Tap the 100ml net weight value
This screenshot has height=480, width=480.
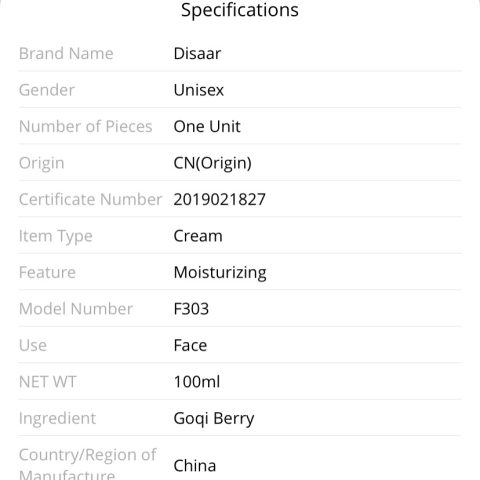tap(197, 382)
